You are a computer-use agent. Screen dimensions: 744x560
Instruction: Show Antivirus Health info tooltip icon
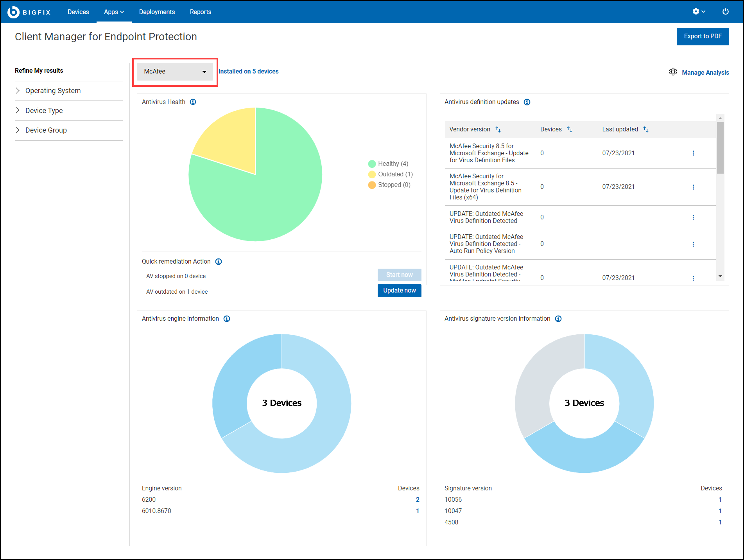click(193, 102)
